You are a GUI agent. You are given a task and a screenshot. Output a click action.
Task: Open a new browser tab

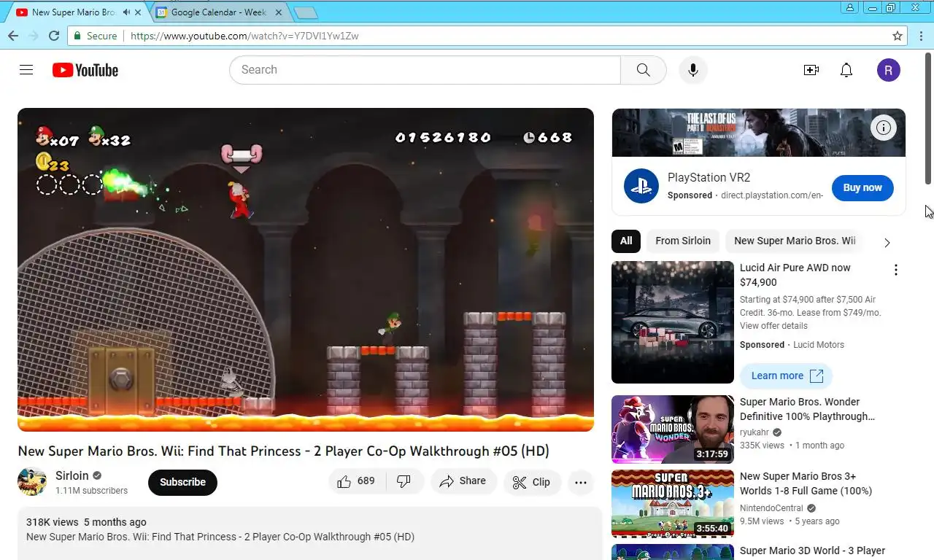click(x=305, y=13)
